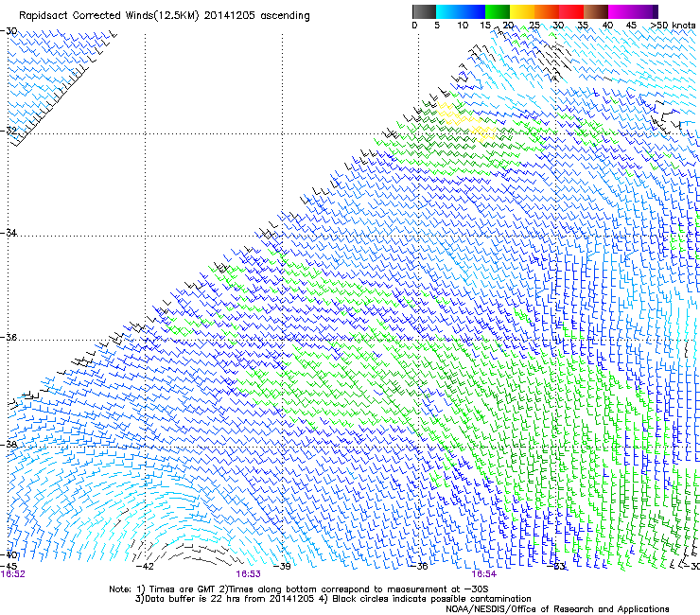Click the '25' legend scale label
Screen dimensions: 700x615
tap(534, 26)
